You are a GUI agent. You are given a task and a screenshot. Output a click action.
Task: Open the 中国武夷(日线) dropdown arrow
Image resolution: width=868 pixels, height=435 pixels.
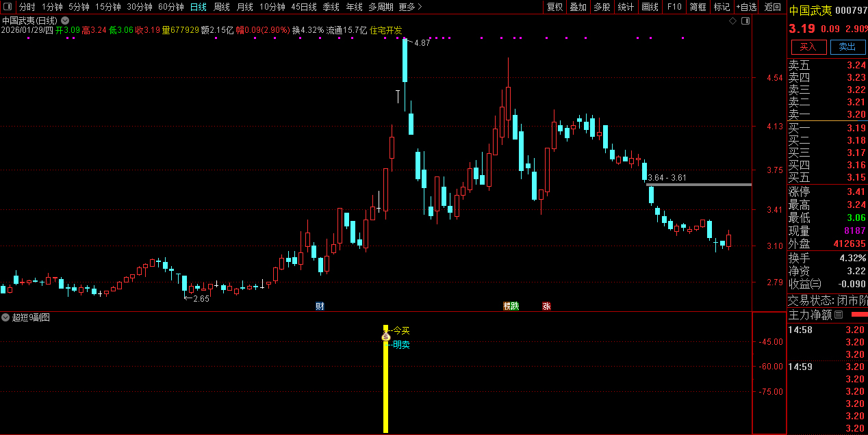pyautogui.click(x=65, y=21)
